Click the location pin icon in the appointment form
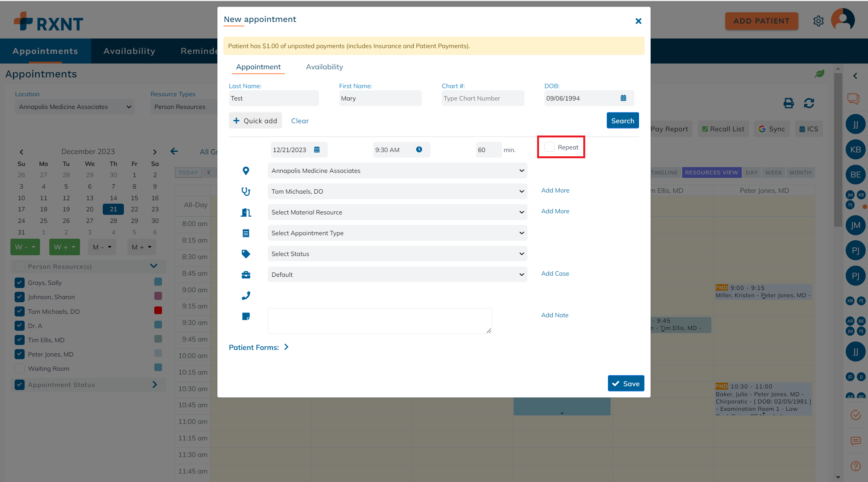The width and height of the screenshot is (868, 482). pyautogui.click(x=246, y=171)
